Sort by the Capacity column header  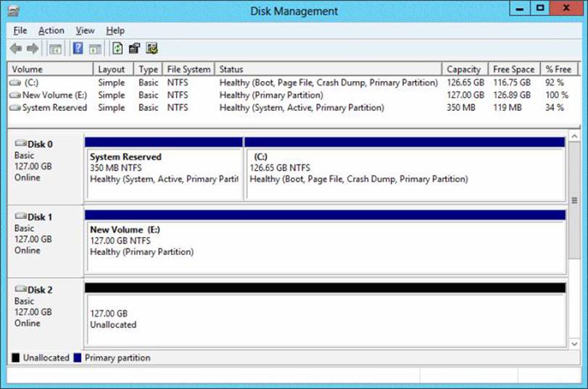[465, 70]
